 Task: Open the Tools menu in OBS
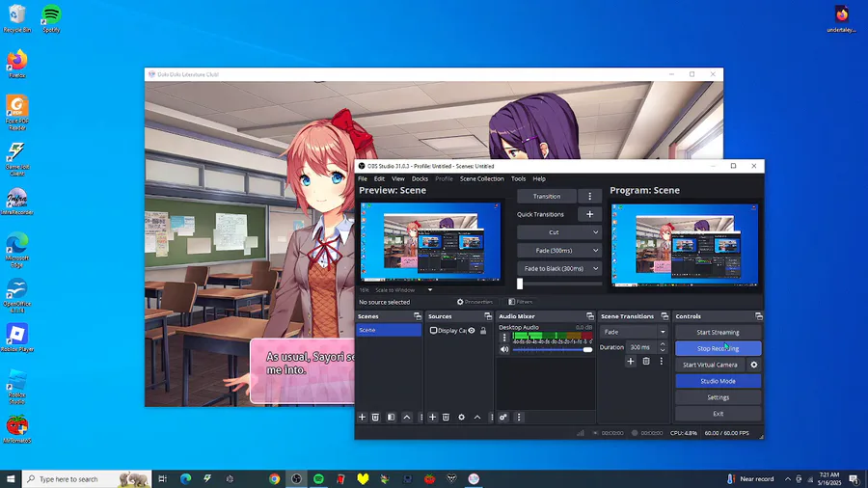pos(518,178)
